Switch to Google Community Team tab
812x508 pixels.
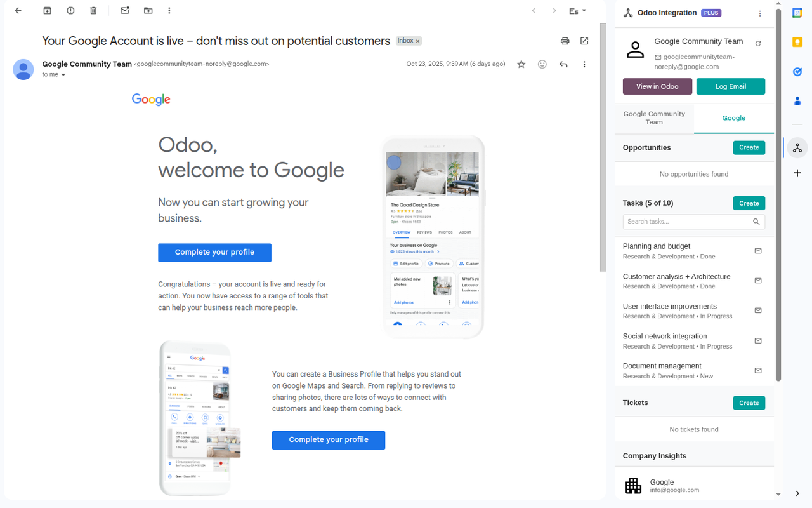coord(654,118)
